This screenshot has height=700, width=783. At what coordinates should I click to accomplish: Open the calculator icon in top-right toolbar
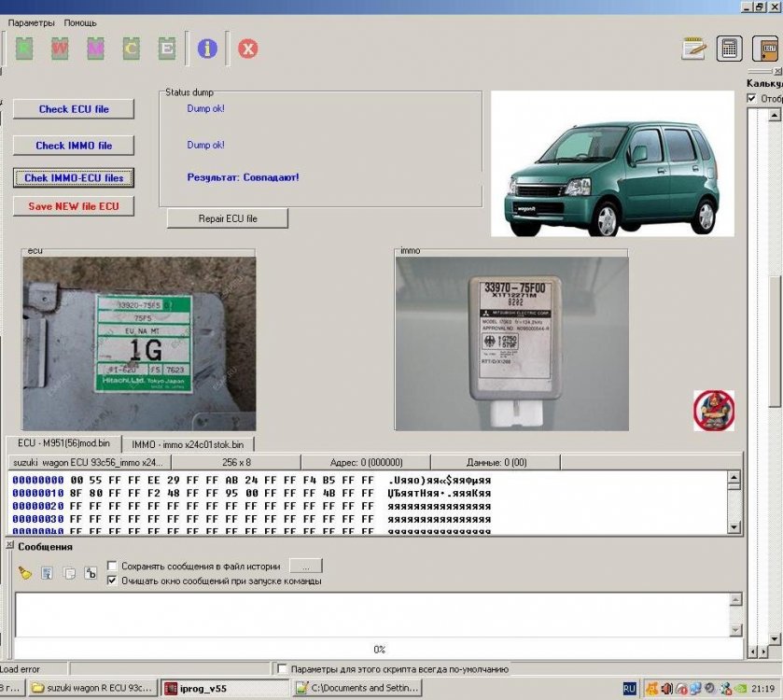729,49
